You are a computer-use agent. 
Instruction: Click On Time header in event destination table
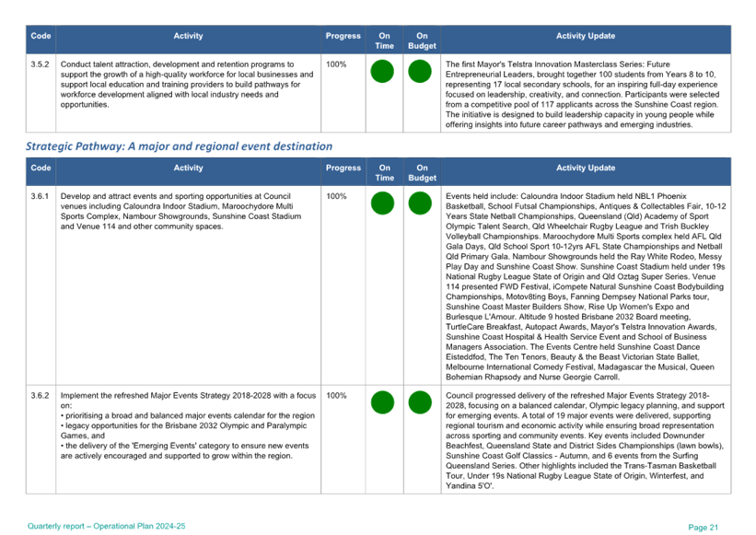coord(384,172)
